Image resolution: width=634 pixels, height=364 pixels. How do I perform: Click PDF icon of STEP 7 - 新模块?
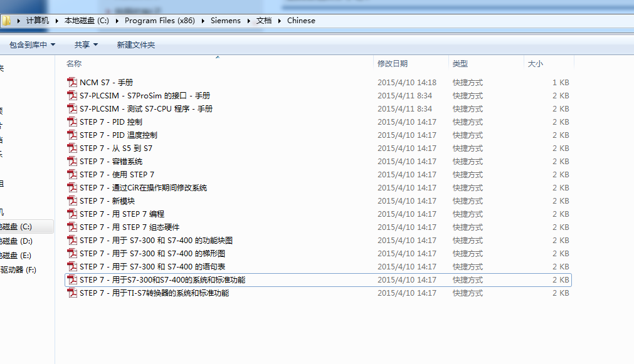click(72, 200)
